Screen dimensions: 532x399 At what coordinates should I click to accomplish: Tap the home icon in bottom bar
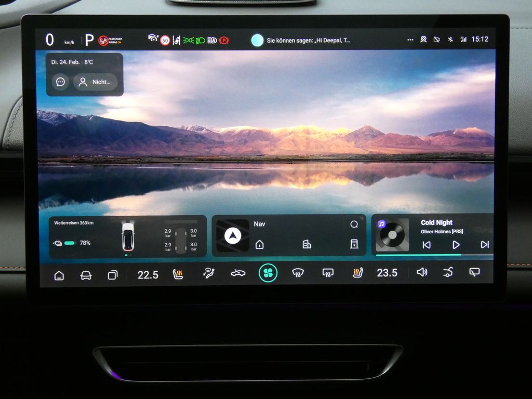[59, 275]
